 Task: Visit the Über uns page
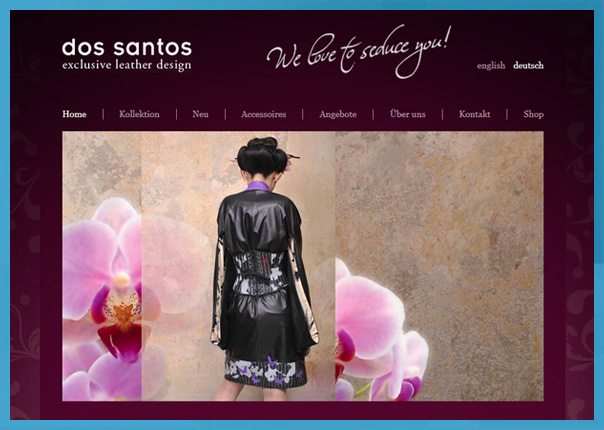click(408, 114)
